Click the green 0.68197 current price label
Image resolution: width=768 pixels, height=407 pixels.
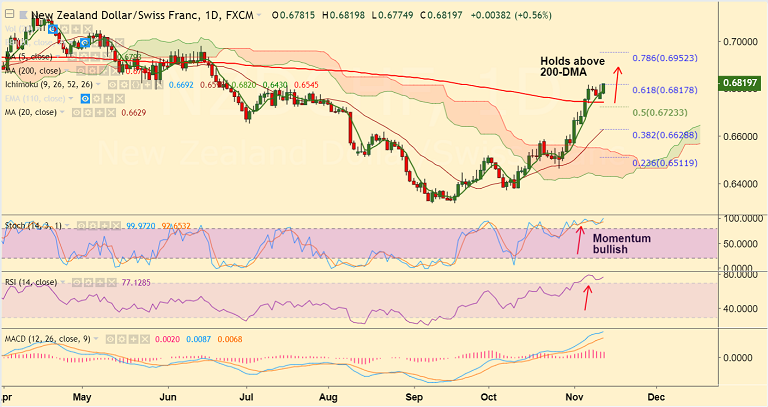point(740,83)
